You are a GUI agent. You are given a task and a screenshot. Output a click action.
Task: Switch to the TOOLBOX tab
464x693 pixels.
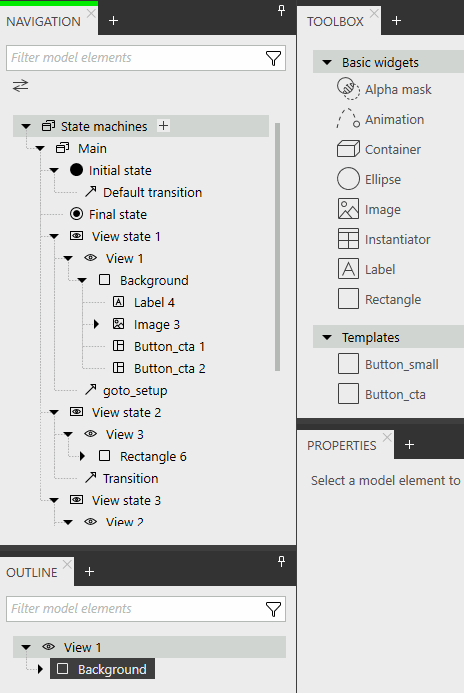pos(335,21)
